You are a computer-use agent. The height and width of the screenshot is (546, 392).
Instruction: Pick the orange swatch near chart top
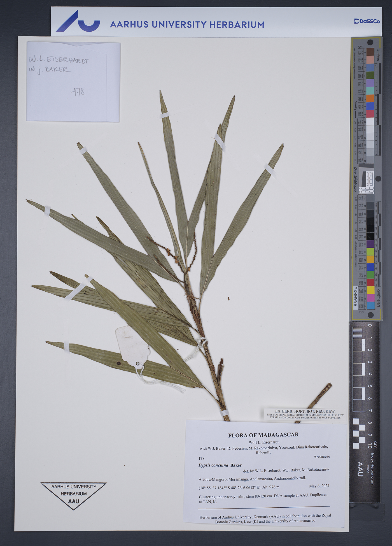(x=370, y=98)
